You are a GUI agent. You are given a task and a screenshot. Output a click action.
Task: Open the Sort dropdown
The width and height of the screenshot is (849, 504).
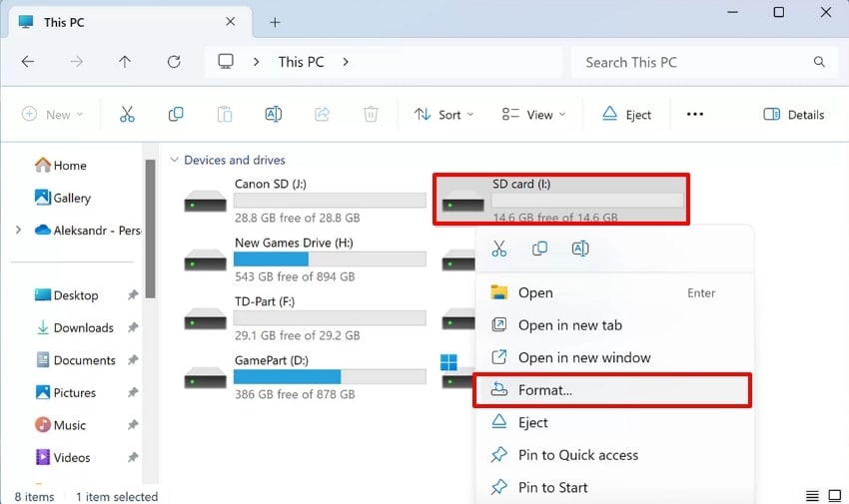[443, 115]
